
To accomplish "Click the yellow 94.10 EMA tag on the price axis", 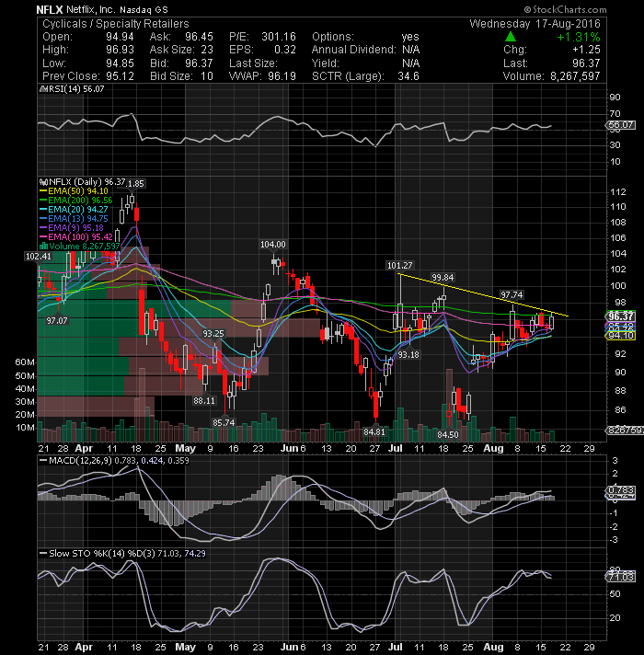I will pyautogui.click(x=620, y=336).
